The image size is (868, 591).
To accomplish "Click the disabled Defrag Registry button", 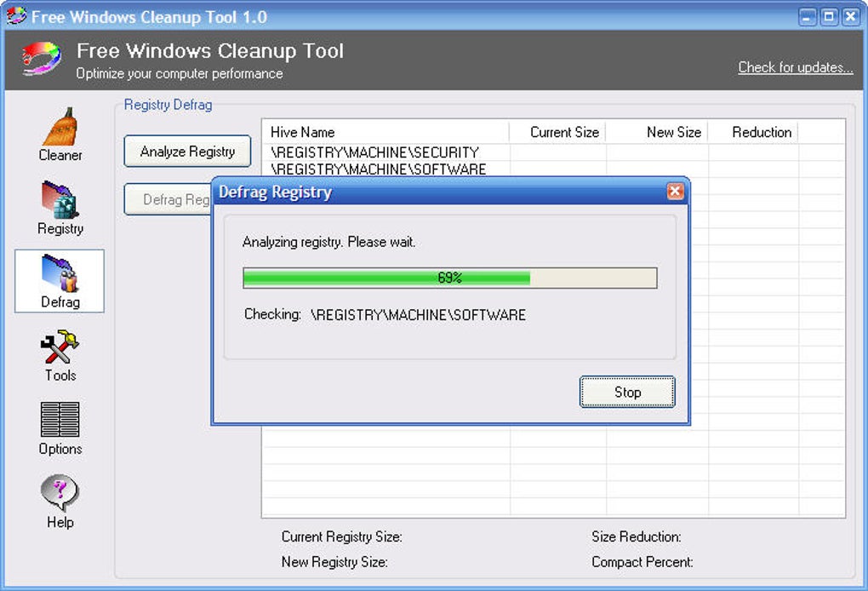I will click(x=168, y=199).
